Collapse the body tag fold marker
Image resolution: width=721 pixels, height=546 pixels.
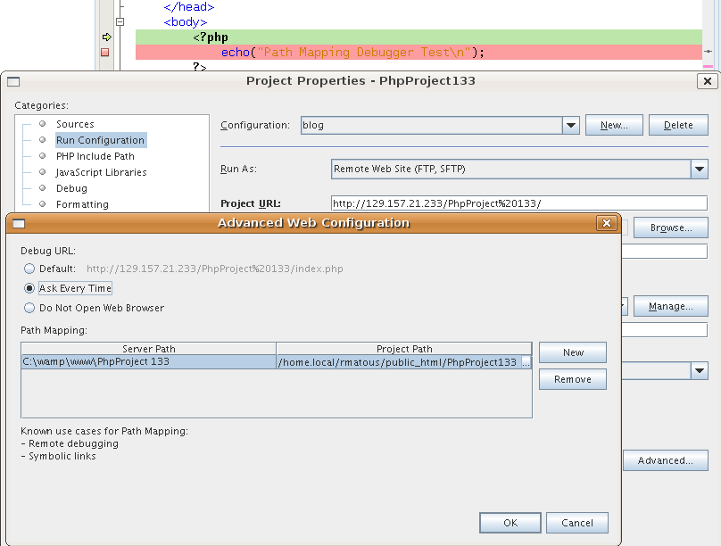point(120,22)
